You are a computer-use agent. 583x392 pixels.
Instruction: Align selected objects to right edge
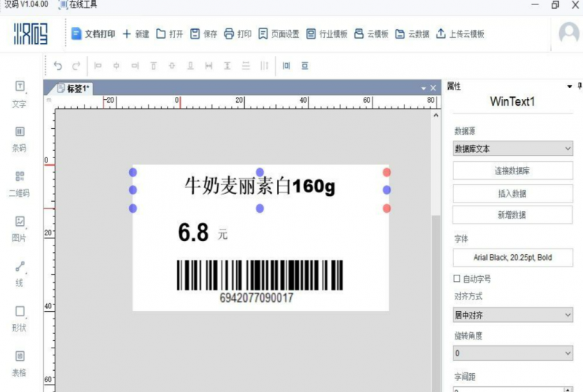[135, 66]
